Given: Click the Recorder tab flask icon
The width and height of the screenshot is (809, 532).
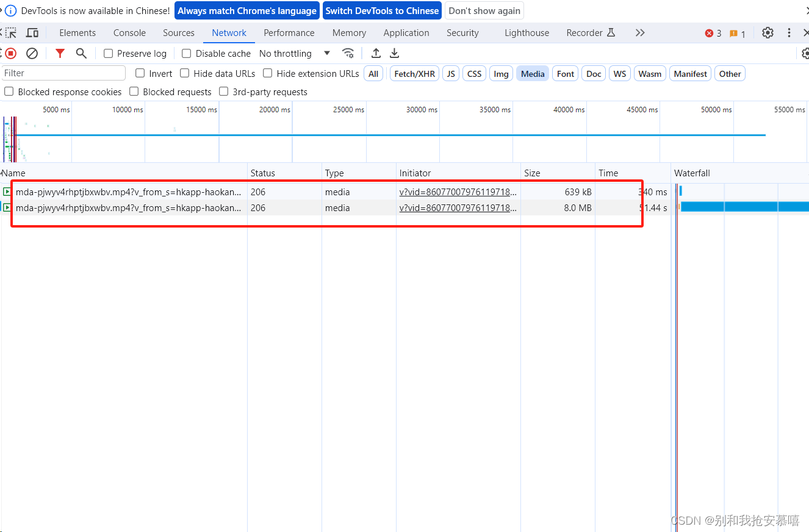Looking at the screenshot, I should pos(611,33).
